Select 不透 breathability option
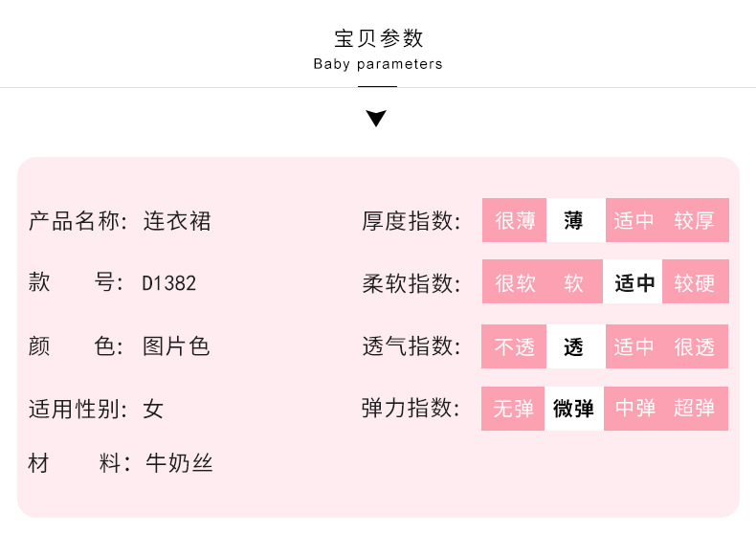The height and width of the screenshot is (534, 756). [515, 347]
